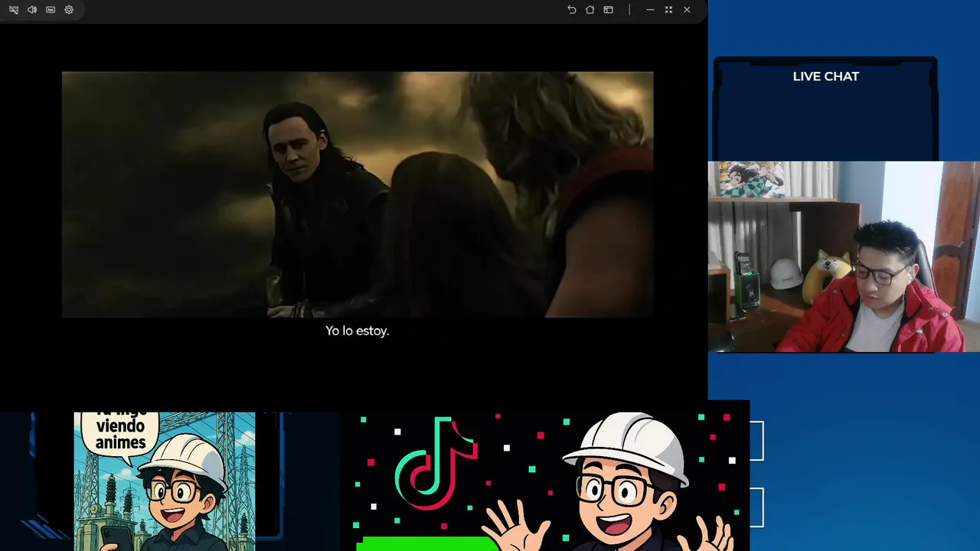Click the webcam feed of the streamer

[844, 256]
